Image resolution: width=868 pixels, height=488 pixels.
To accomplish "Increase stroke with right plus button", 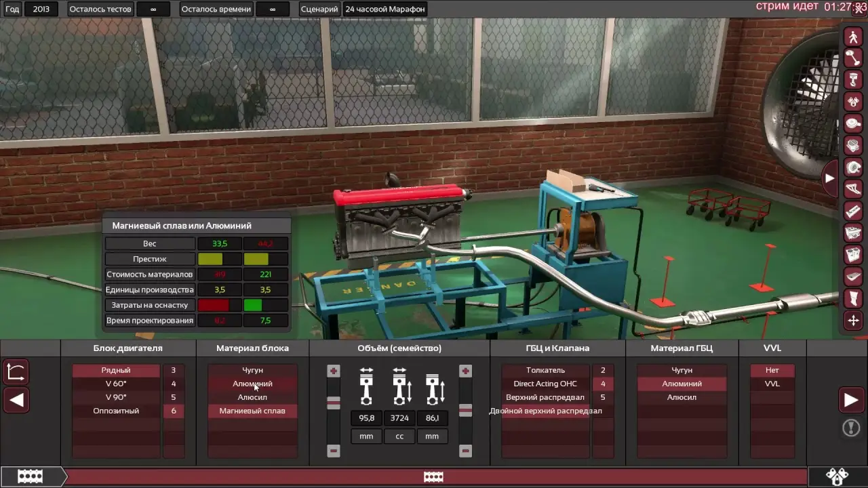I will 465,371.
